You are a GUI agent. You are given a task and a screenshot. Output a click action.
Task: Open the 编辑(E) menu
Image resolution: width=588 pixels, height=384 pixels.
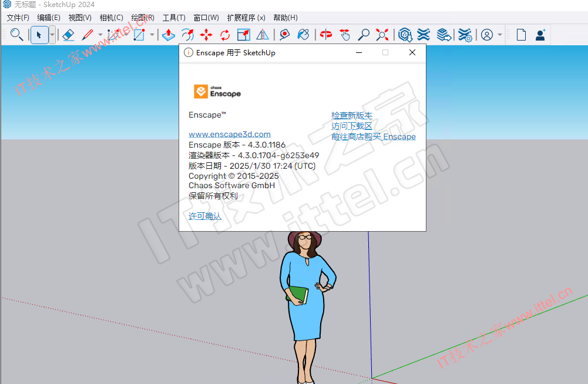[49, 18]
